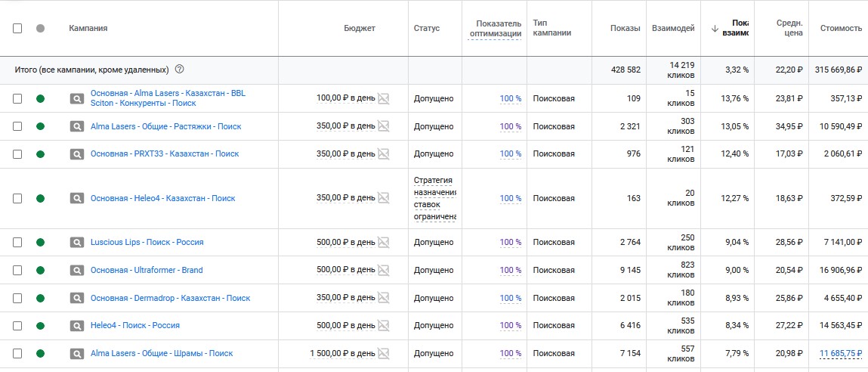Click the budget chart icon in the Ultraformer - Brand row
The image size is (868, 372).
[383, 270]
